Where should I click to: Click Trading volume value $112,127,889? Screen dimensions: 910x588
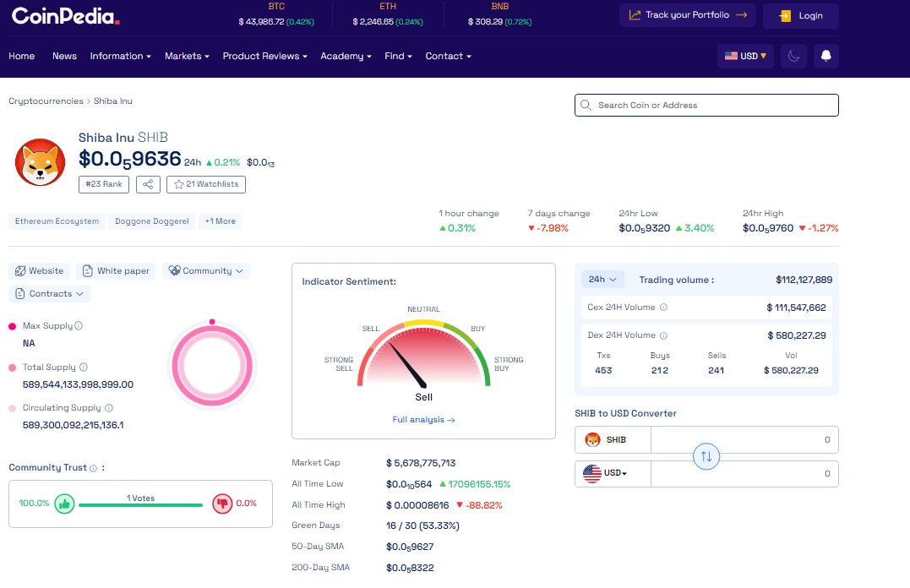[804, 280]
